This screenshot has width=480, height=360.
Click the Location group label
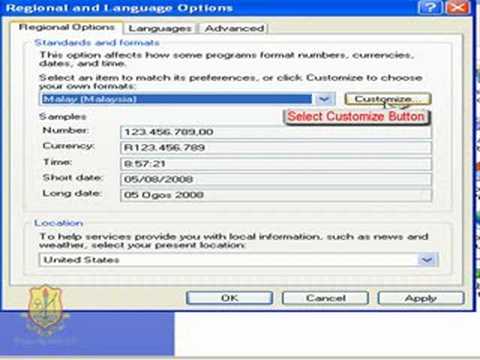[x=59, y=223]
